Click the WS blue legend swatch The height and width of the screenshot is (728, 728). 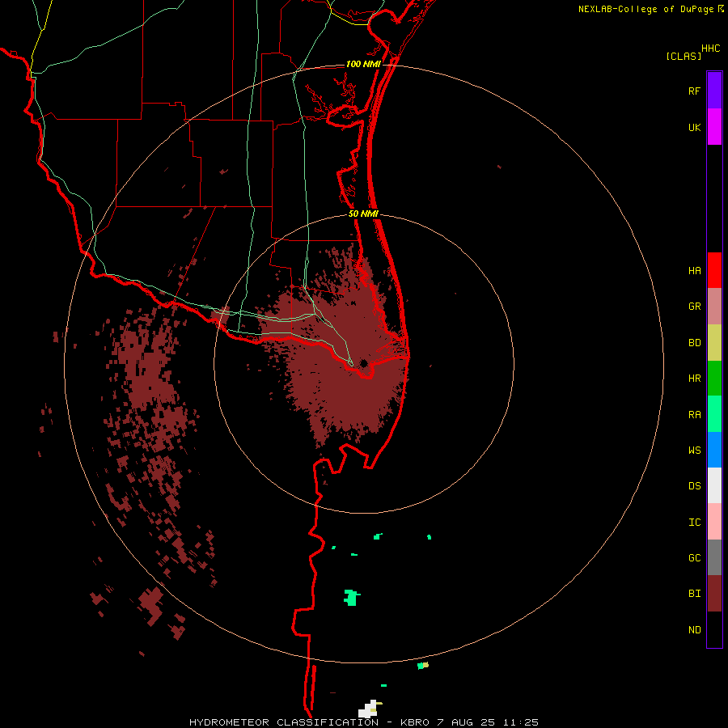pyautogui.click(x=714, y=450)
